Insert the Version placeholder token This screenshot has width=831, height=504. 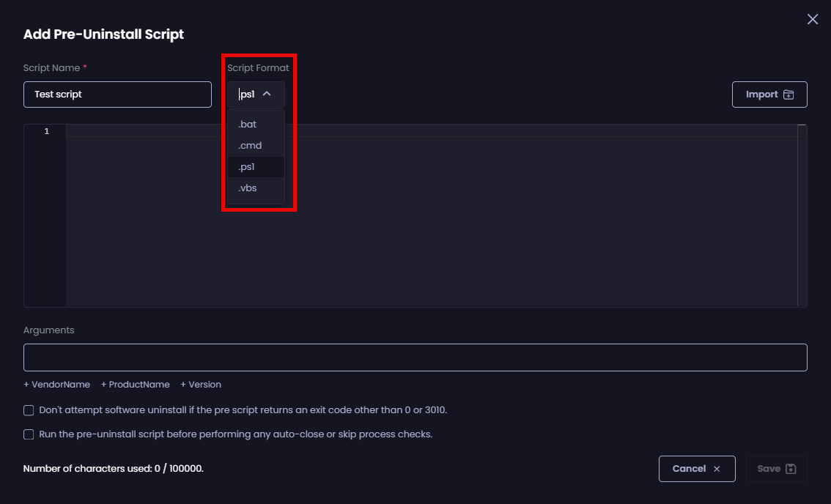coord(200,384)
